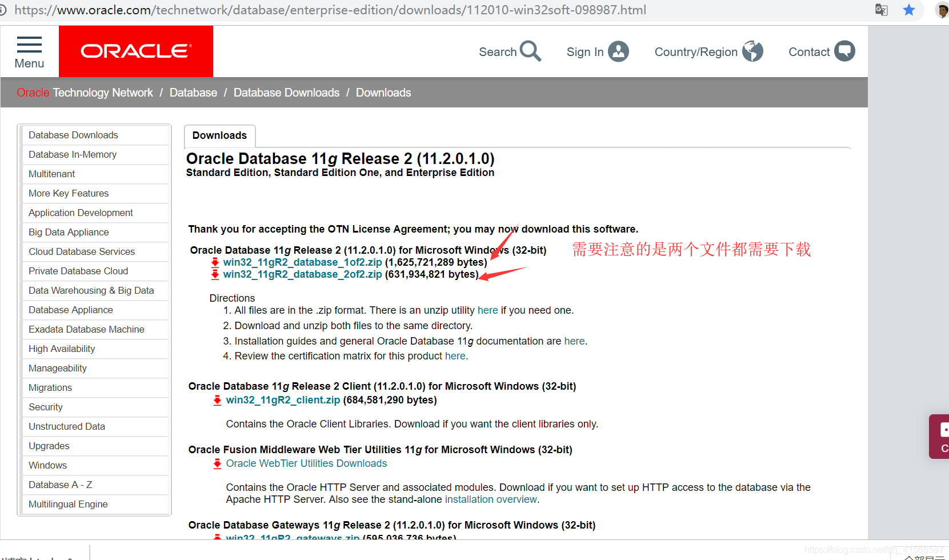Download win32_11gR2_database_2of2.zip
The width and height of the screenshot is (949, 560).
tap(302, 274)
